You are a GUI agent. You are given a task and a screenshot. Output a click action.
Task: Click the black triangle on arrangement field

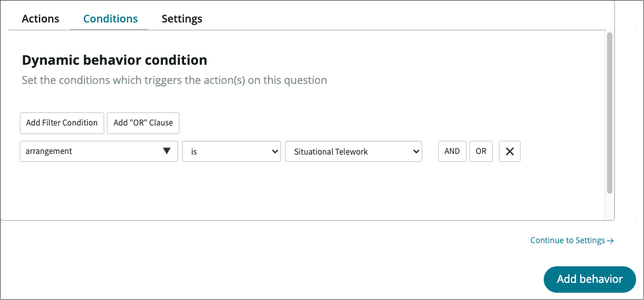(x=167, y=151)
